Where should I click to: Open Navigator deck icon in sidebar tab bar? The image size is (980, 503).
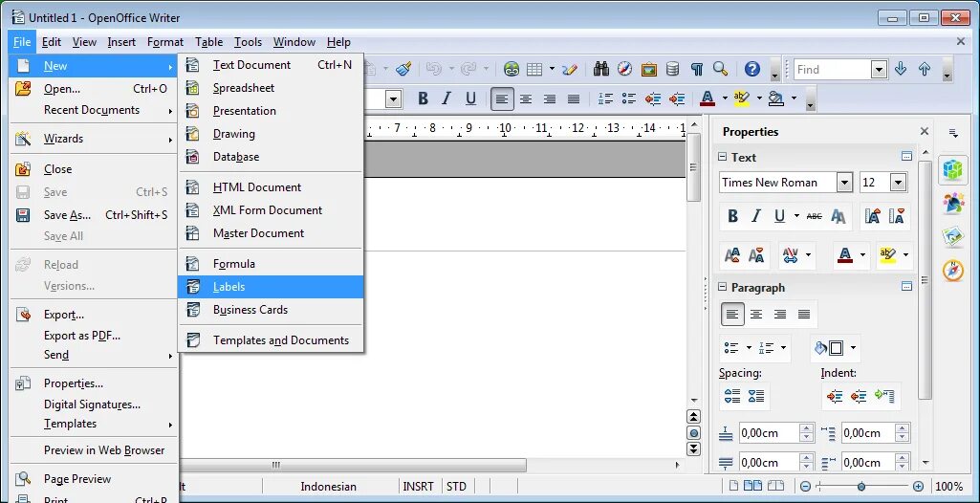click(x=952, y=271)
